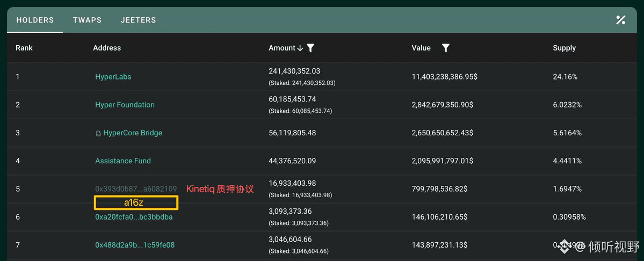644x261 pixels.
Task: Select amount 16,933,403.98
Action: [x=292, y=183]
